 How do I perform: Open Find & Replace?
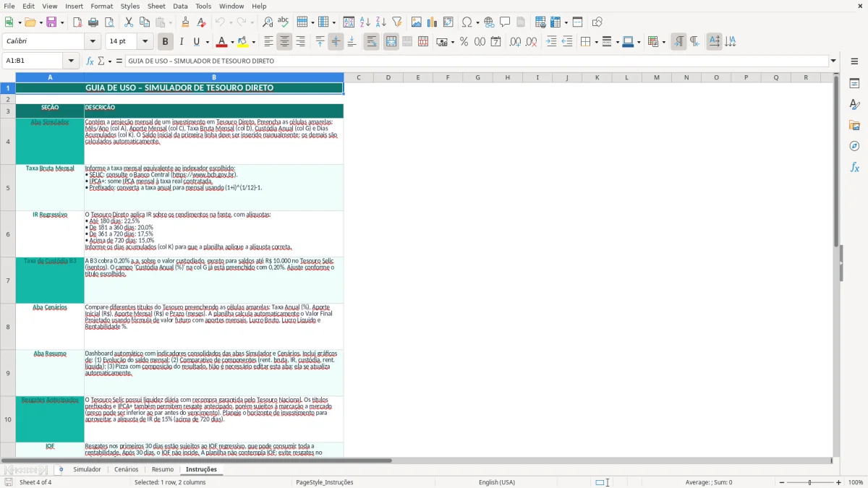point(268,22)
